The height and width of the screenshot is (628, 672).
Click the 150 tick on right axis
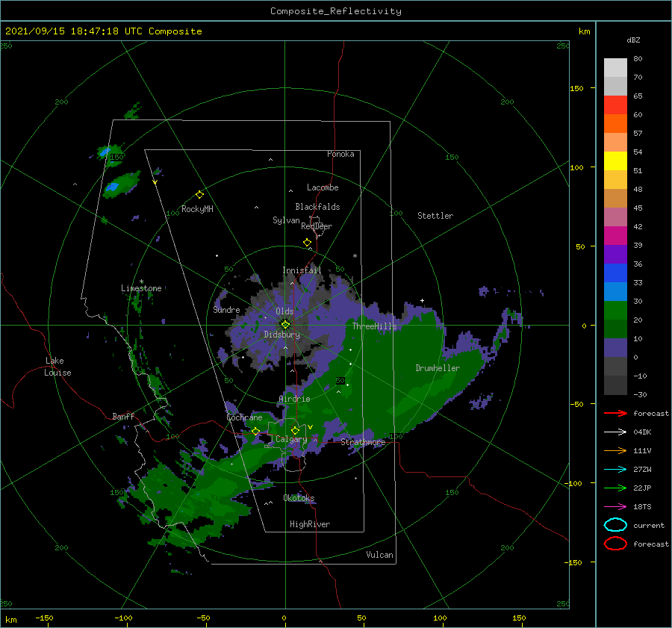(576, 88)
